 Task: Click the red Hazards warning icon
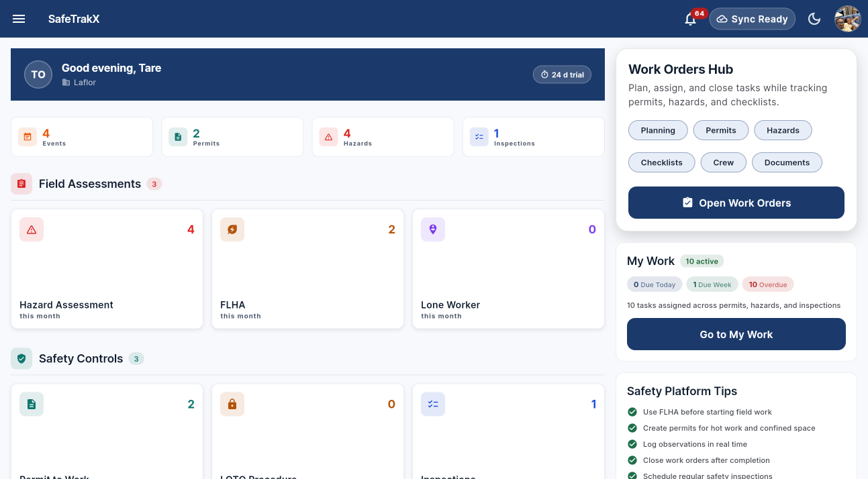pos(328,137)
